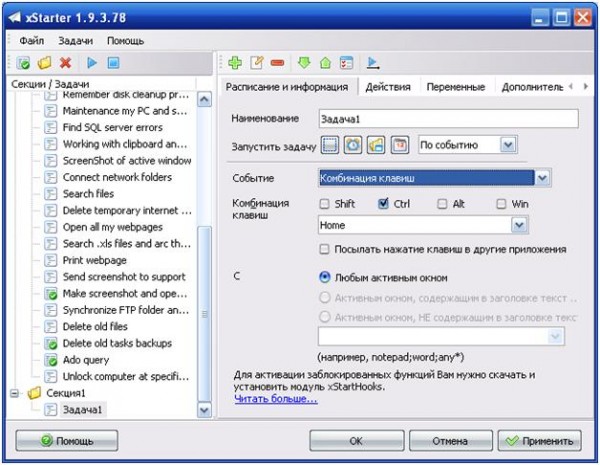Click icon next to Ado query task
Image resolution: width=600 pixels, height=465 pixels.
pyautogui.click(x=51, y=360)
